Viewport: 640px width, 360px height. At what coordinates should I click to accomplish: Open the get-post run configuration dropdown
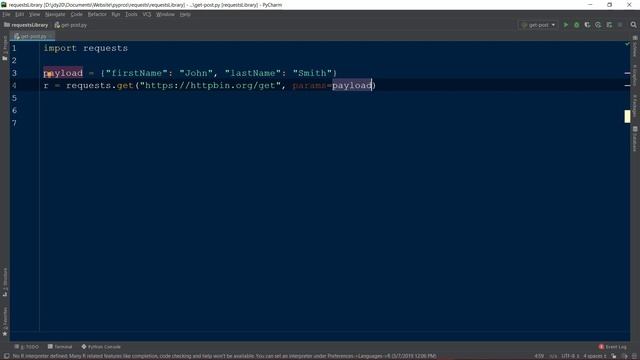click(x=538, y=25)
